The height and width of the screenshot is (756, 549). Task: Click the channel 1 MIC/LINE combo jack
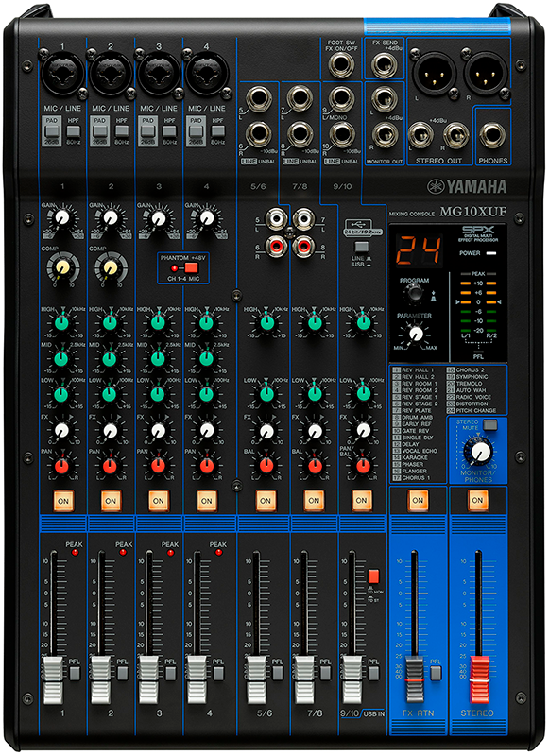[x=62, y=74]
